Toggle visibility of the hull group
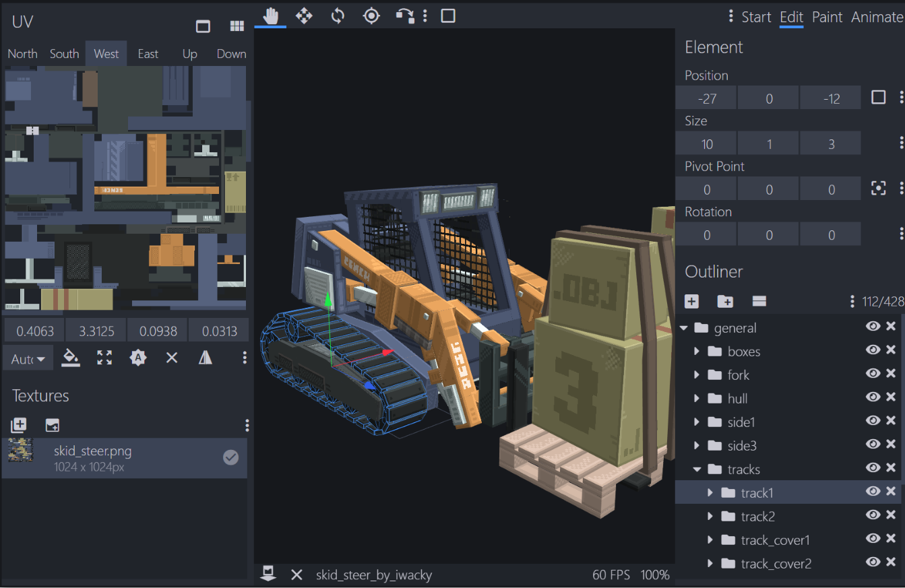 pyautogui.click(x=873, y=397)
